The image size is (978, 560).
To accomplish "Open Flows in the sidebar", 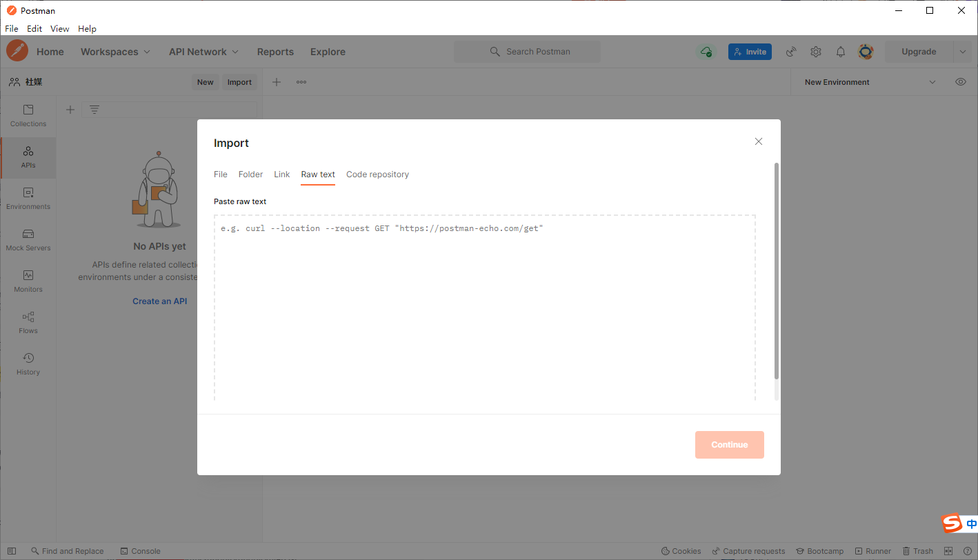I will pyautogui.click(x=28, y=323).
